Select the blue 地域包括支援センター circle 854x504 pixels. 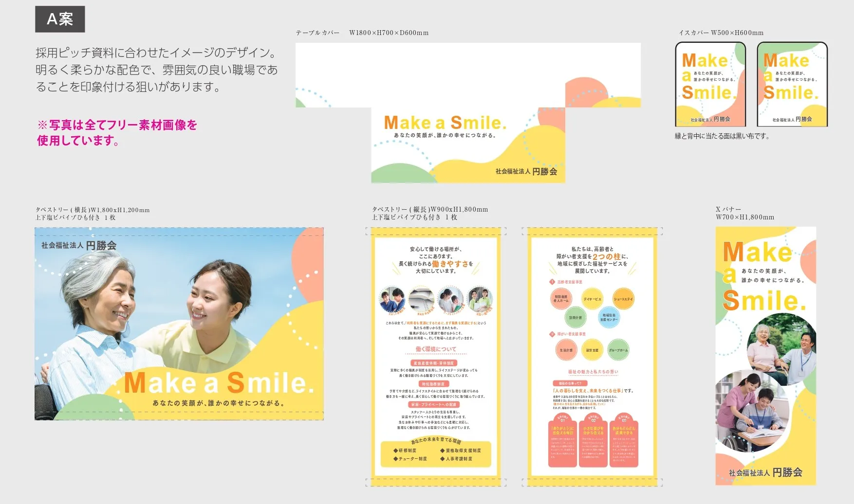coord(609,318)
